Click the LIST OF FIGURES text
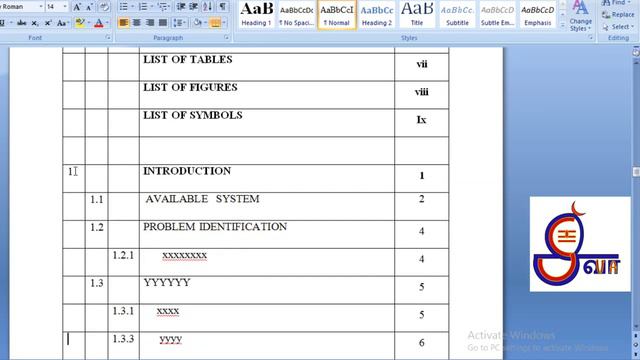Viewport: 640px width, 360px height. point(190,87)
